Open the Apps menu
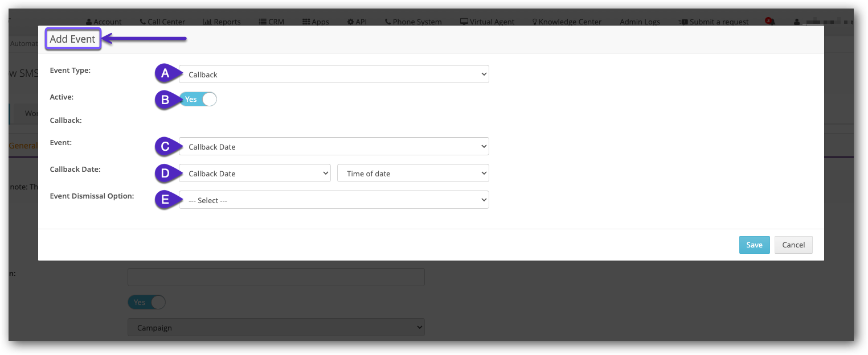Viewport: 868px width, 355px height. [x=316, y=22]
